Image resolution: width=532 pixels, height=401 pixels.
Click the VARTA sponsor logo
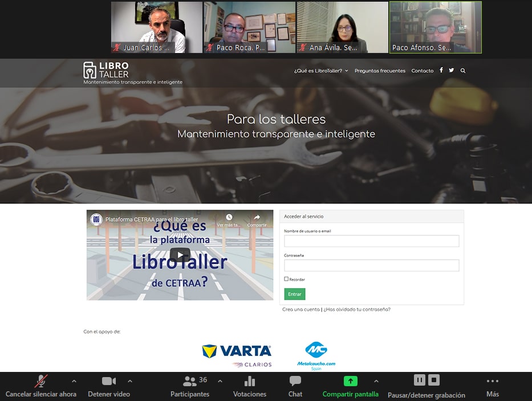pos(237,355)
